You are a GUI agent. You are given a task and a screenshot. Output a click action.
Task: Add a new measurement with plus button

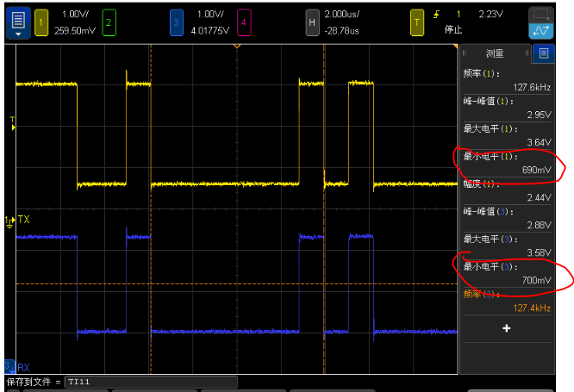coord(507,328)
